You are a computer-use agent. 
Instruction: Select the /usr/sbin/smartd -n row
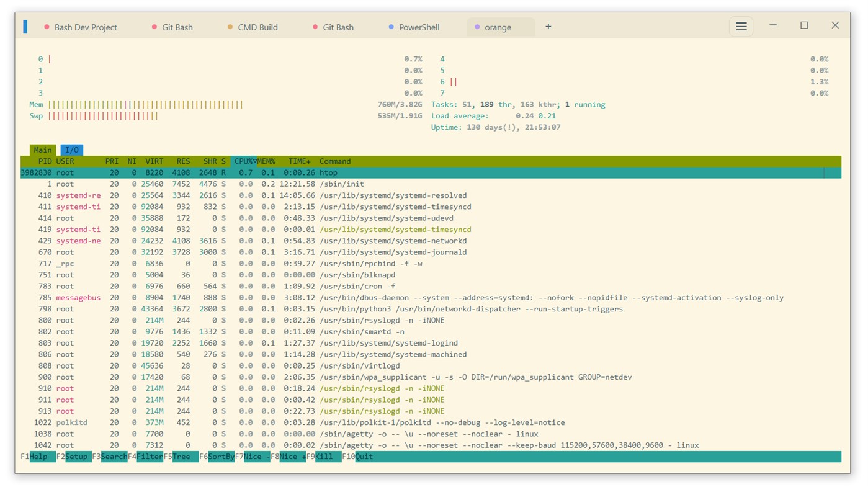point(431,332)
